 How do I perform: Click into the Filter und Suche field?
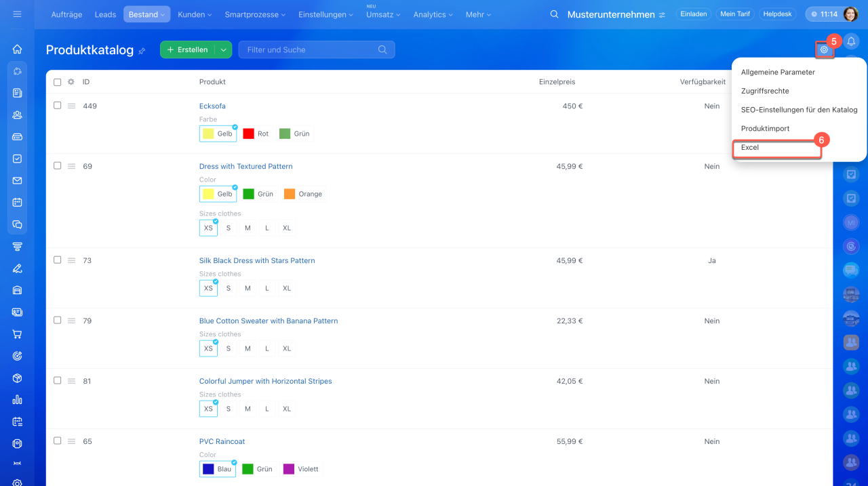coord(309,49)
